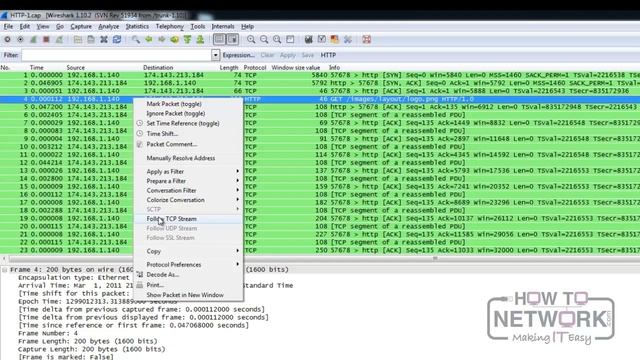
Task: Open the Capture menu
Action: click(81, 27)
